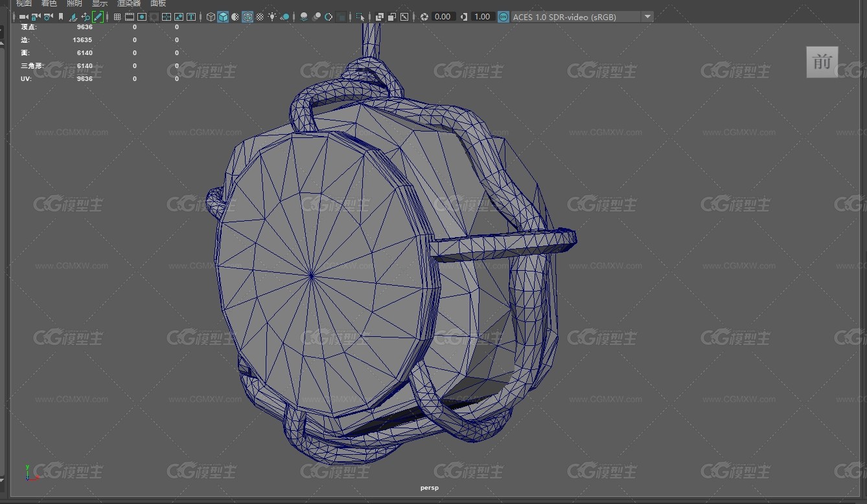Open the 着色 panel menu
The width and height of the screenshot is (867, 504).
pos(49,3)
